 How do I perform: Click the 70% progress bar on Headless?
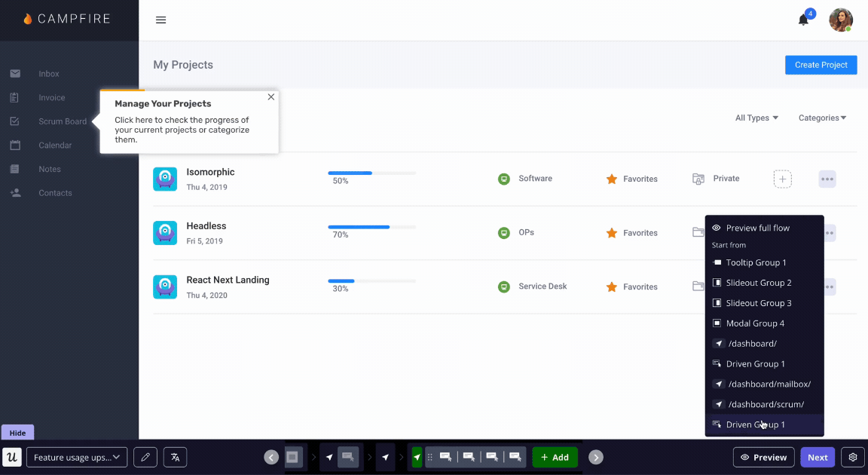[x=371, y=226]
